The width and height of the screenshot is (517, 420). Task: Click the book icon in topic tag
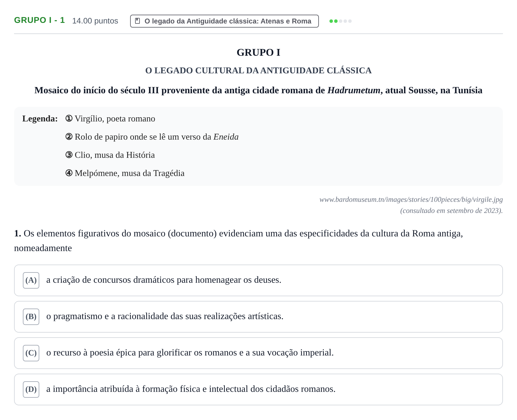click(137, 21)
